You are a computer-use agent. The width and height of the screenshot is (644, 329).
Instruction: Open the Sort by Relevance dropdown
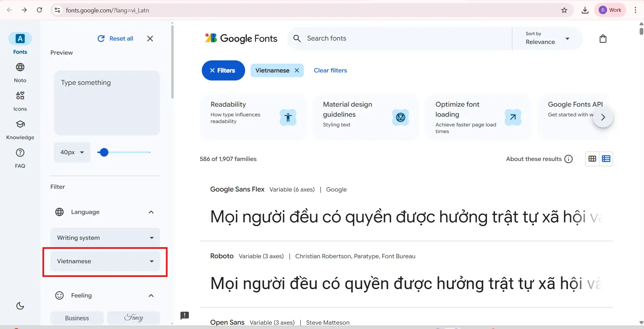[547, 39]
